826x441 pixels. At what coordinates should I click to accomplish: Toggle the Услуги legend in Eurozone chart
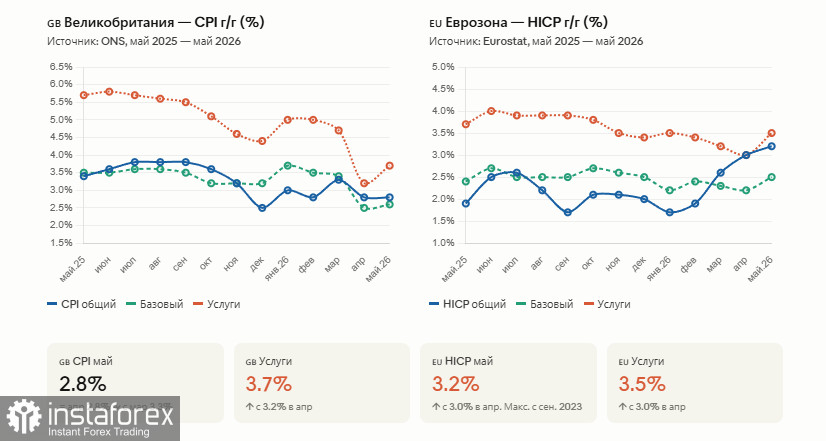coord(607,304)
